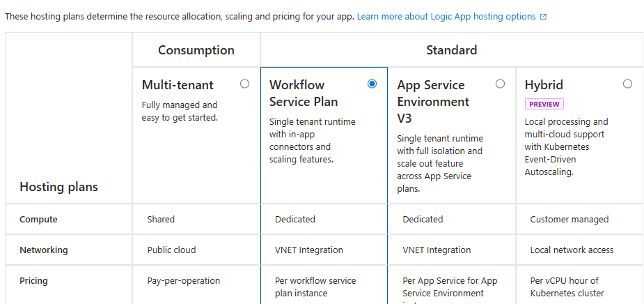Click the PREVIEW badge under Hybrid
This screenshot has height=304, width=644.
[544, 104]
